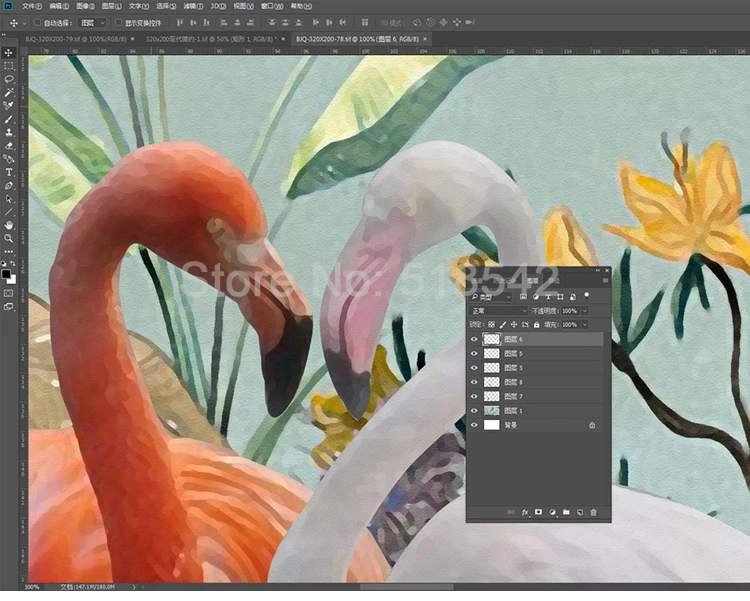This screenshot has width=750, height=601.
Task: Toggle Quick Mask mode in the toolbox
Action: click(x=9, y=293)
